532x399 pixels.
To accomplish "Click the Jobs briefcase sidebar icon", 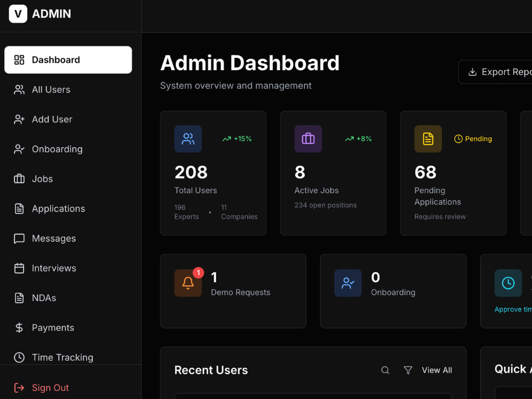I will 19,179.
